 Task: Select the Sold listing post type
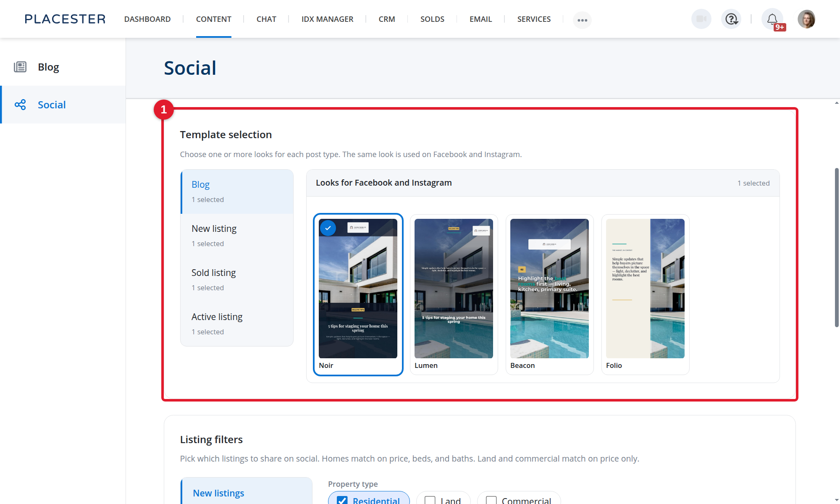237,280
